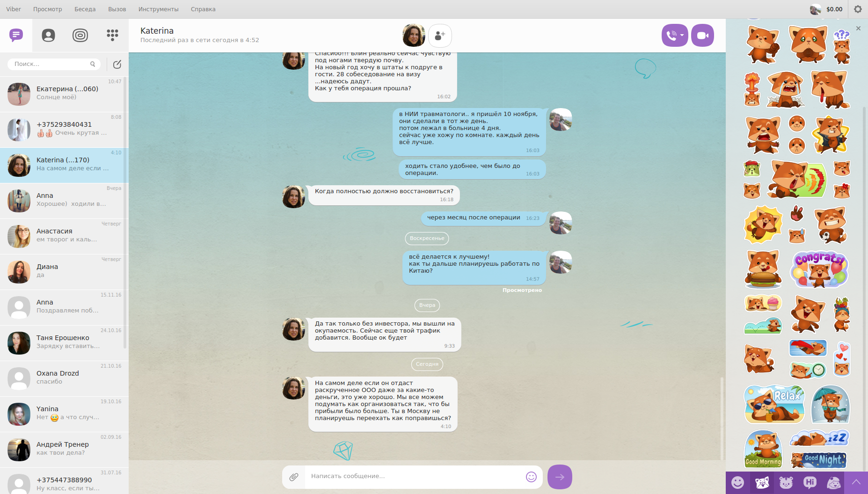Open the Contacts tab icon
The height and width of the screenshot is (494, 868).
[x=48, y=35]
